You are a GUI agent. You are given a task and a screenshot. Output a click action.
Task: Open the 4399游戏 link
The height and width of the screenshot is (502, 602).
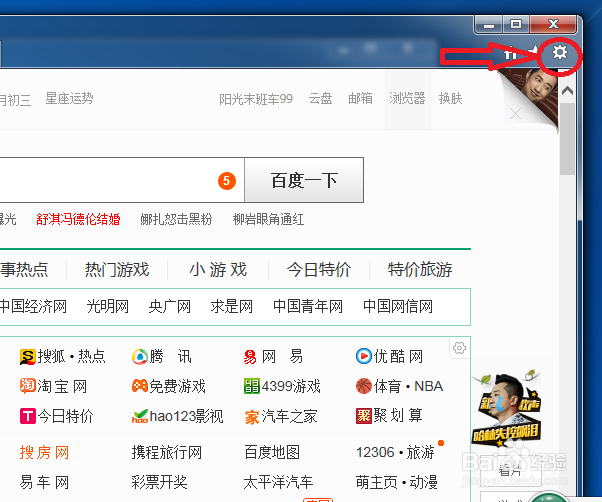tap(291, 386)
